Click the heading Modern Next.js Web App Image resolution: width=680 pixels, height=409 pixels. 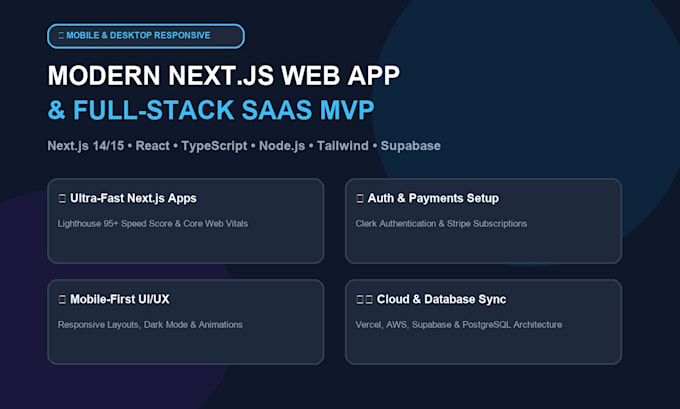[224, 75]
